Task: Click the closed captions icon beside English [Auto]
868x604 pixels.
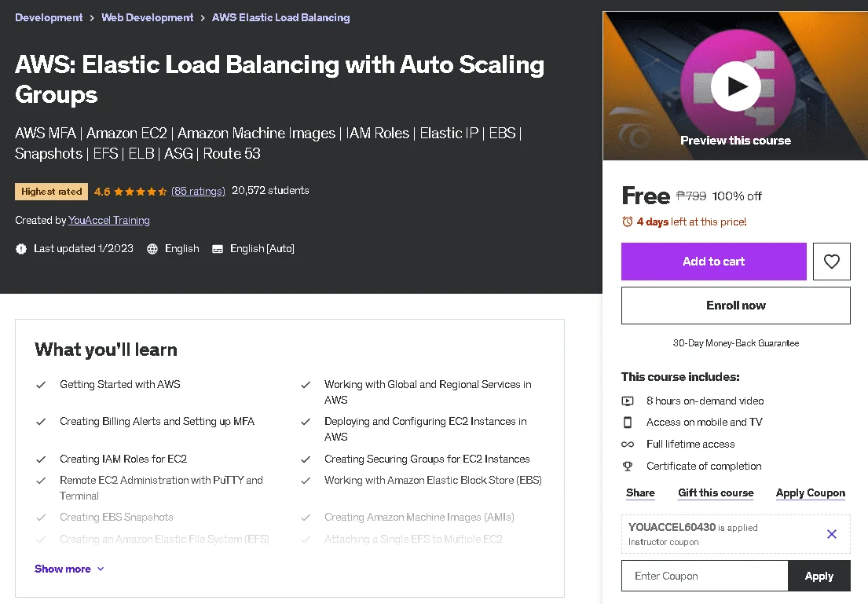Action: pyautogui.click(x=218, y=249)
